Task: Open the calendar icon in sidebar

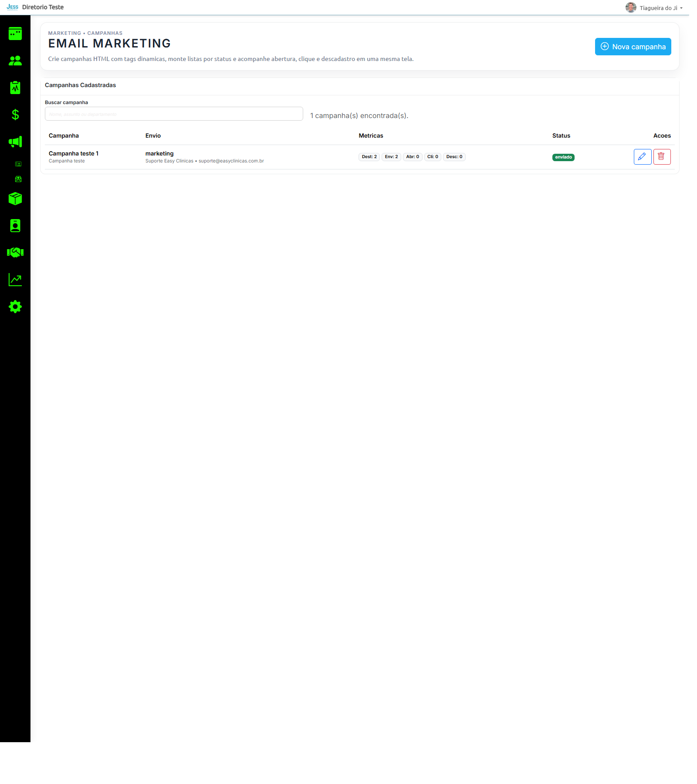Action: pyautogui.click(x=15, y=34)
